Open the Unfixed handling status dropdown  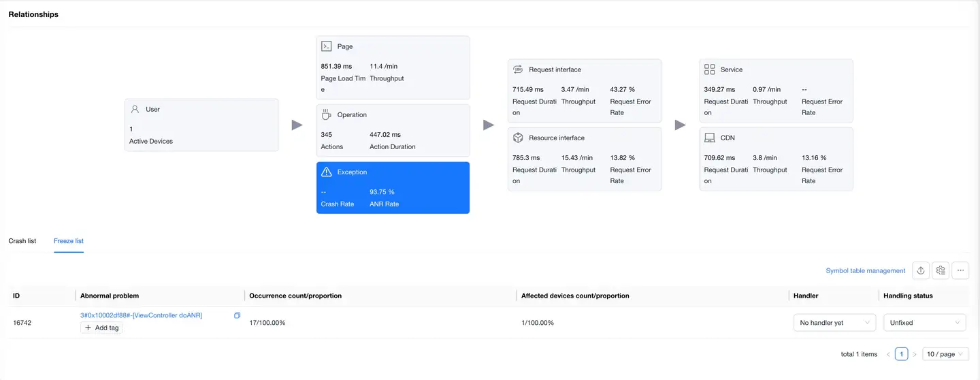click(924, 323)
